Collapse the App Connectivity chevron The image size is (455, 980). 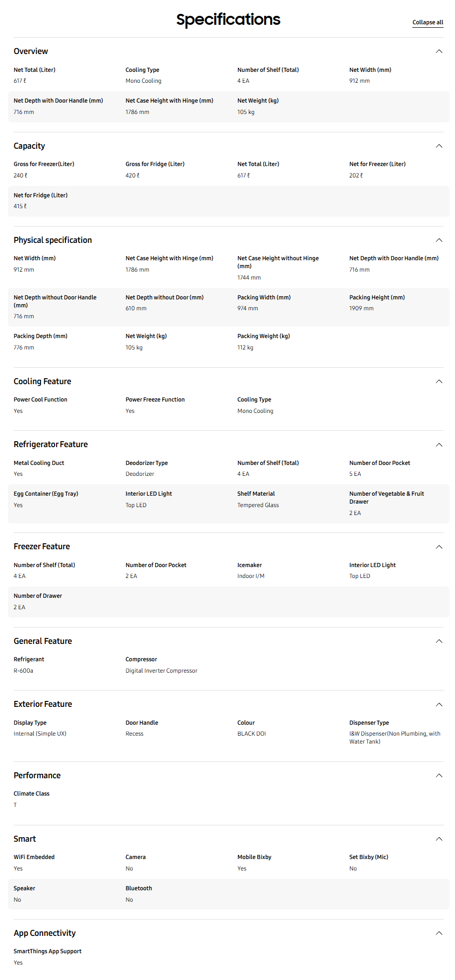[x=439, y=933]
